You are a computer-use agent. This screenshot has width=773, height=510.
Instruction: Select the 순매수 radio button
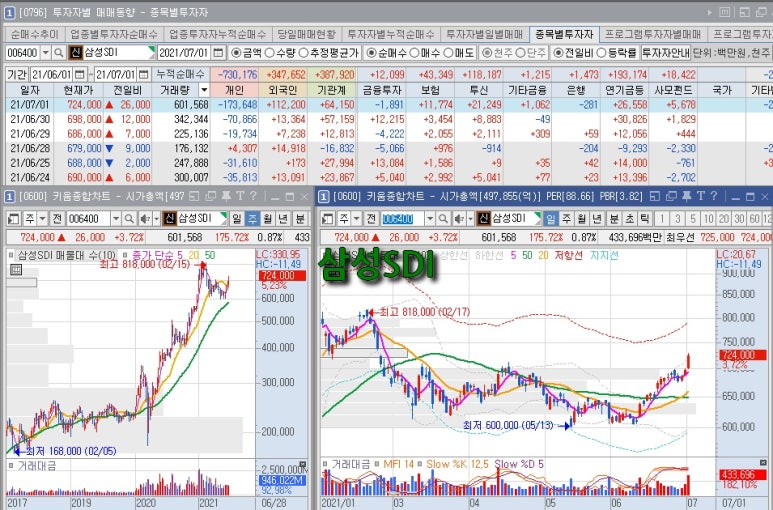click(x=371, y=52)
